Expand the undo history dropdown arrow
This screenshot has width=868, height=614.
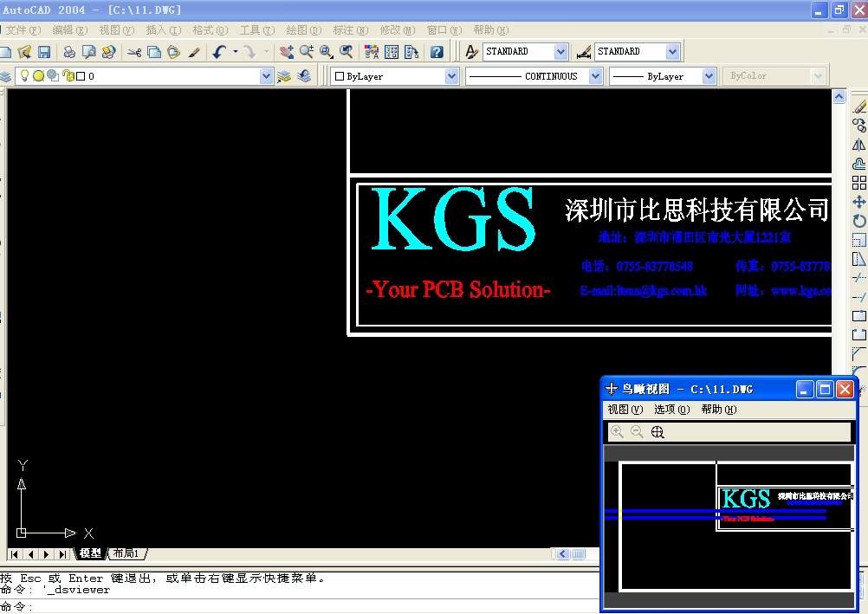pos(236,52)
